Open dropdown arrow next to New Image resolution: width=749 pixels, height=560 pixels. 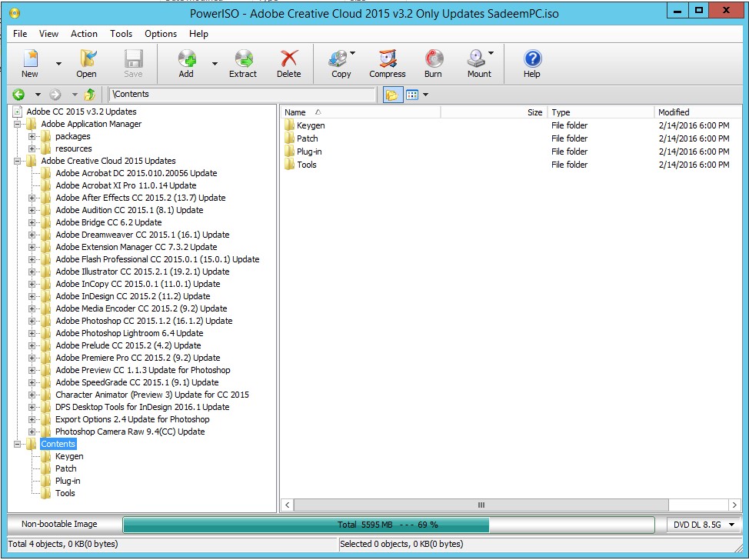[58, 64]
